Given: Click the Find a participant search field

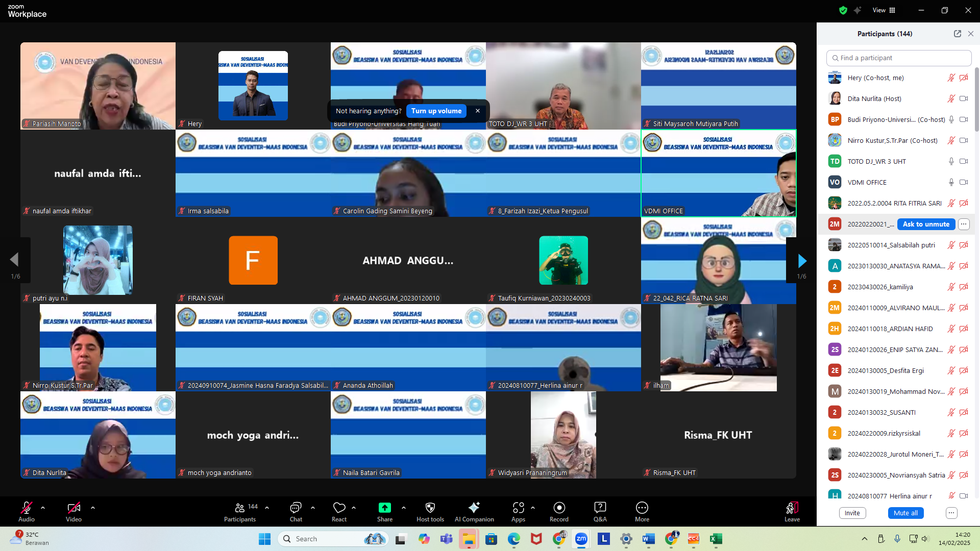Looking at the screenshot, I should [898, 58].
